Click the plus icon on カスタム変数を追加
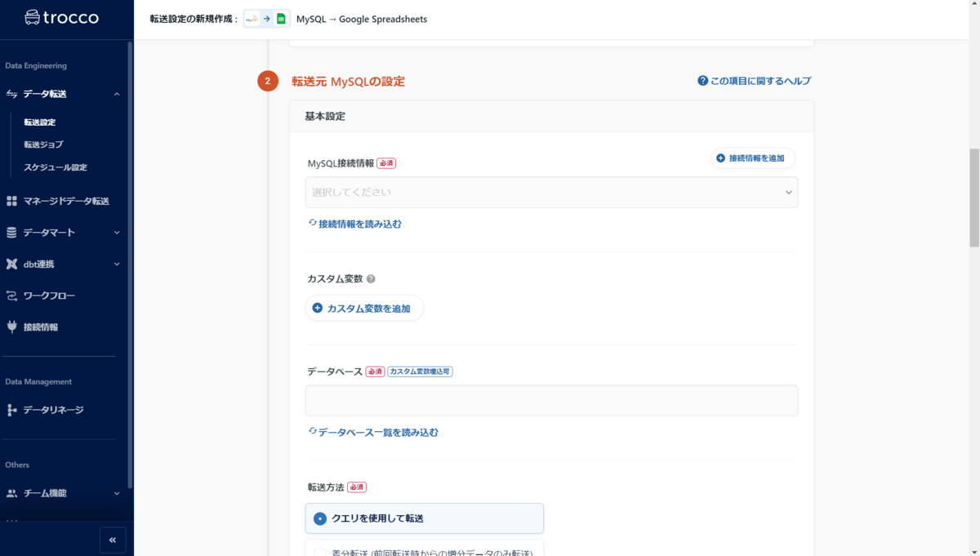The image size is (980, 556). (x=318, y=309)
